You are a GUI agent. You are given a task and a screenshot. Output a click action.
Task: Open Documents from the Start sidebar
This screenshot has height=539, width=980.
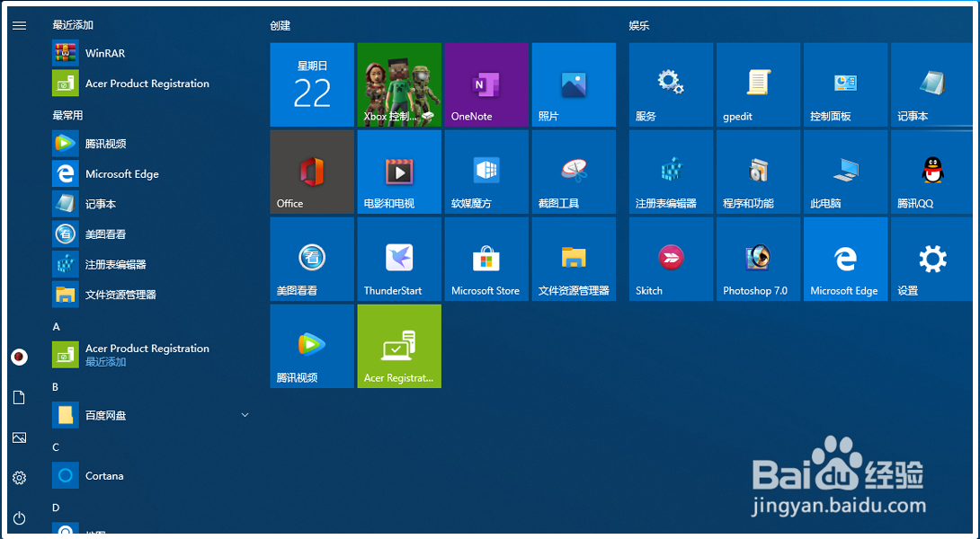coord(20,397)
